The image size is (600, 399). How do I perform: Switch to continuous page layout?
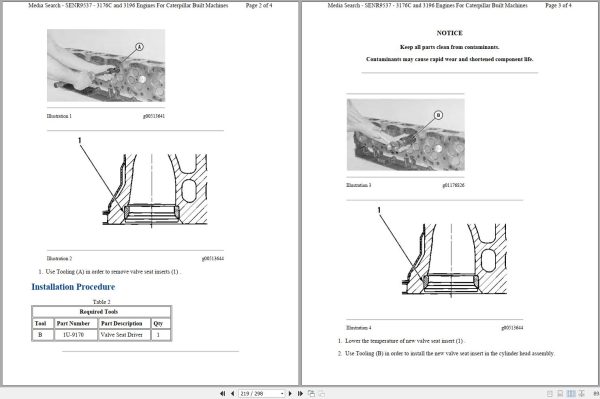coord(560,393)
